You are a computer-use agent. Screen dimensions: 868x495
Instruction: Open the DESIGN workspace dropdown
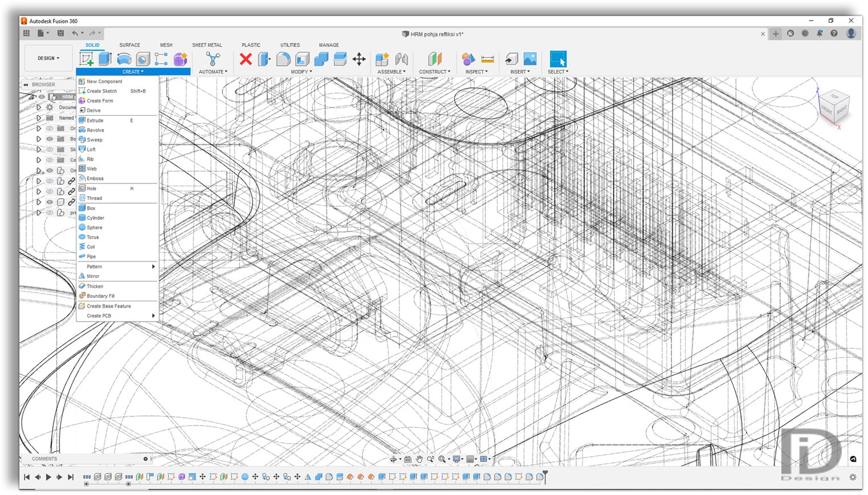point(48,58)
